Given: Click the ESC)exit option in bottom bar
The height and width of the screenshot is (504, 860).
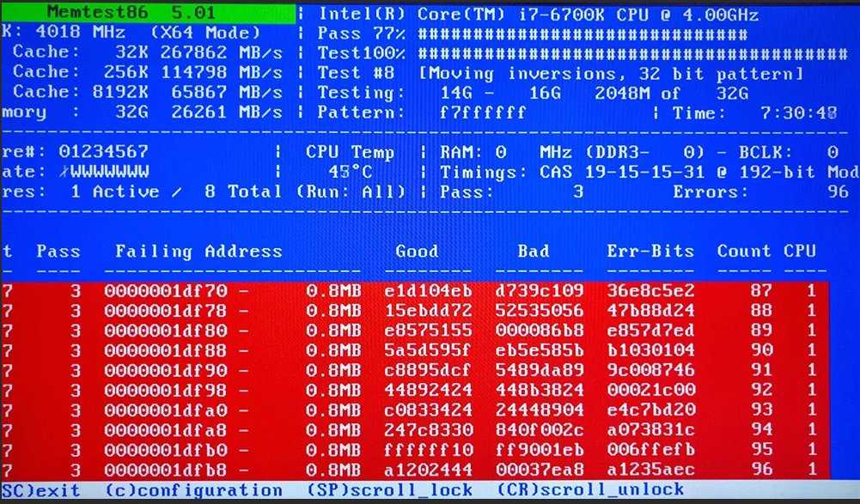Looking at the screenshot, I should tap(40, 491).
